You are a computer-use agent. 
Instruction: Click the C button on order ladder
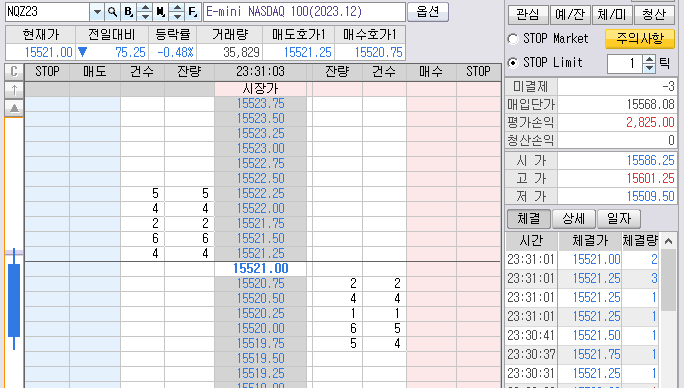coord(14,72)
